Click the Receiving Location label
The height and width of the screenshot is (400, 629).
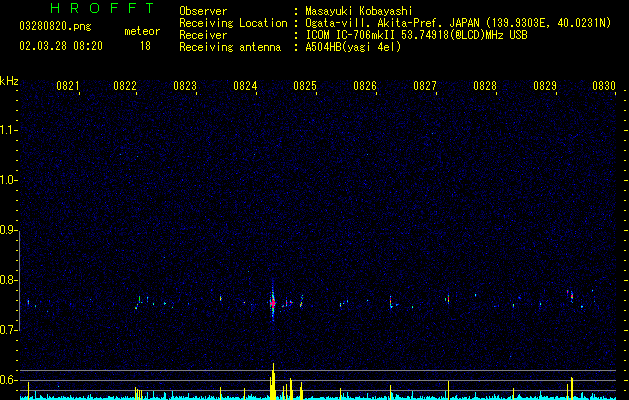click(233, 23)
